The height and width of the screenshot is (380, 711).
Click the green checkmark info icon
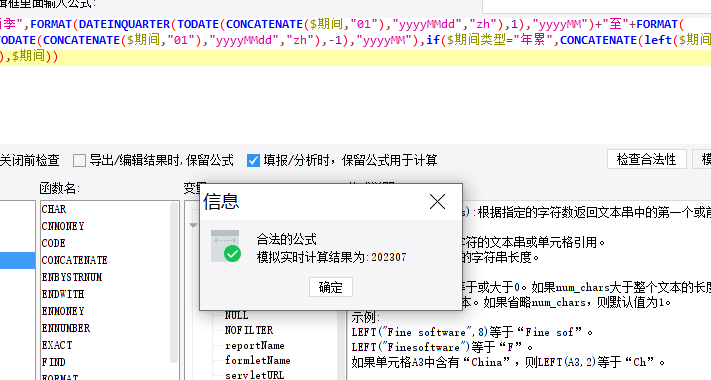(x=225, y=246)
